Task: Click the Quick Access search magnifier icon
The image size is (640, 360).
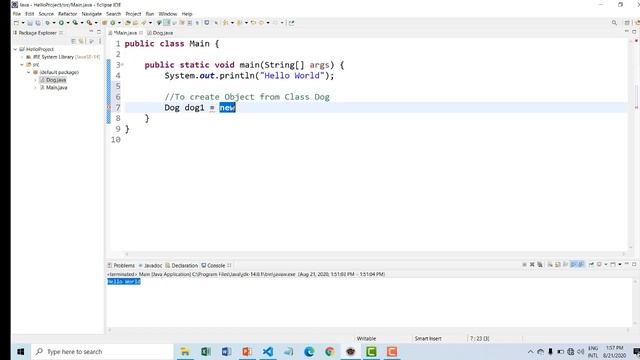Action: (614, 23)
